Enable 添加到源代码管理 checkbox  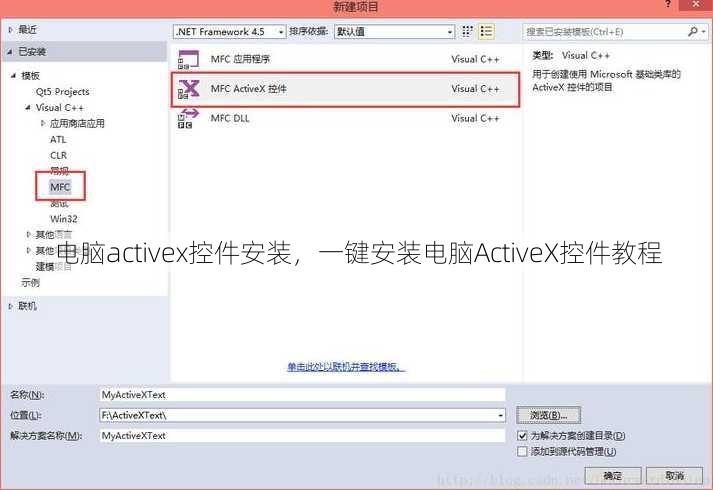[522, 451]
